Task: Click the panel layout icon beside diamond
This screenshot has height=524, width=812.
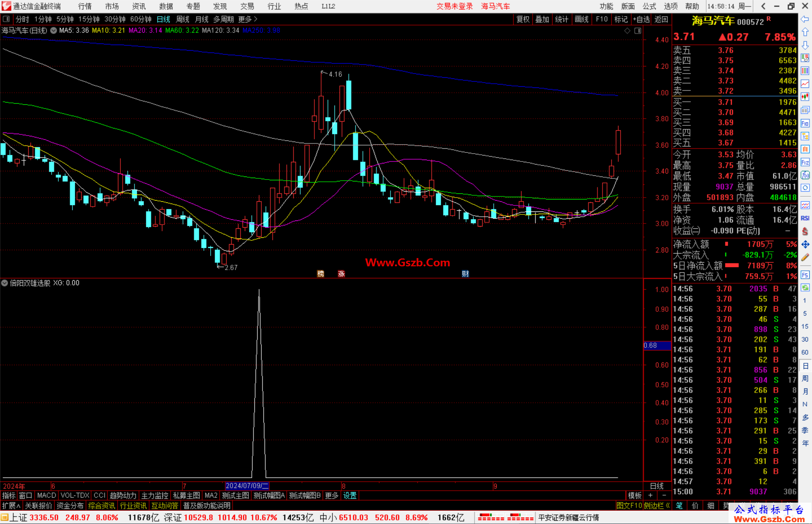Action: coord(638,31)
